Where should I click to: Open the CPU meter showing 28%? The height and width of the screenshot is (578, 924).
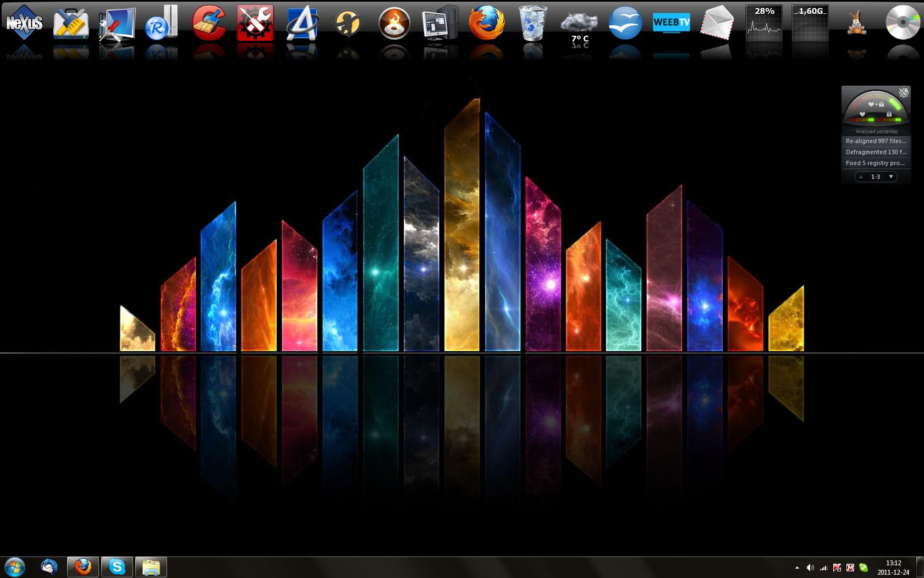coord(764,23)
